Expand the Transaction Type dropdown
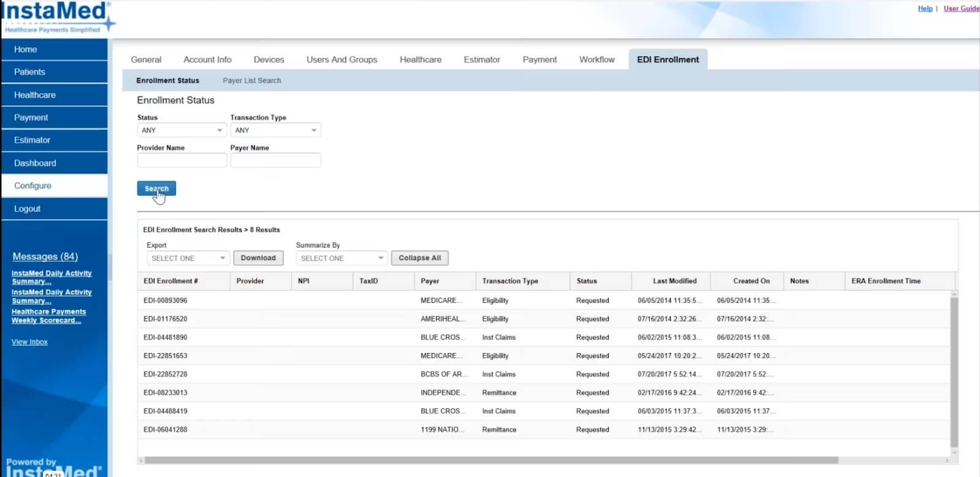 pyautogui.click(x=276, y=130)
